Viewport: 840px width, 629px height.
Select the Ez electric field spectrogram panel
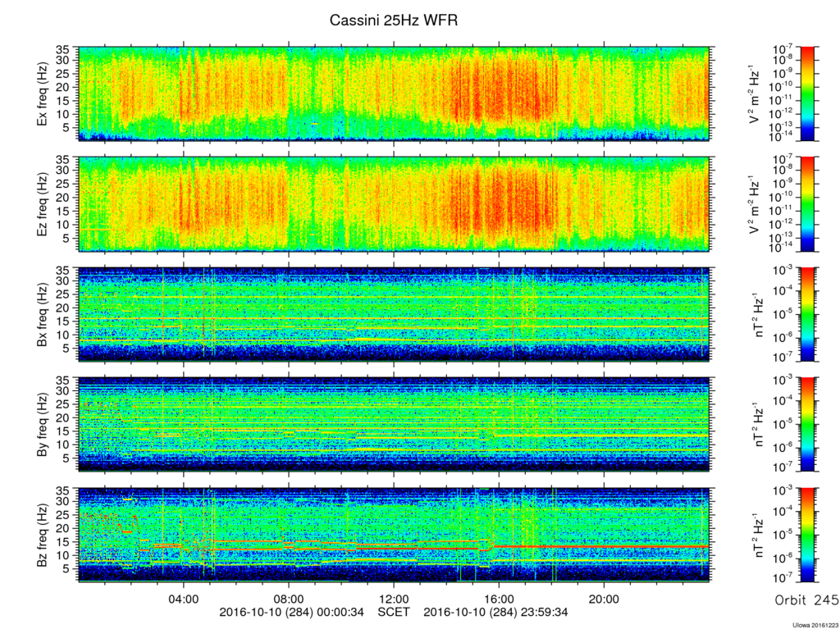coord(394,204)
